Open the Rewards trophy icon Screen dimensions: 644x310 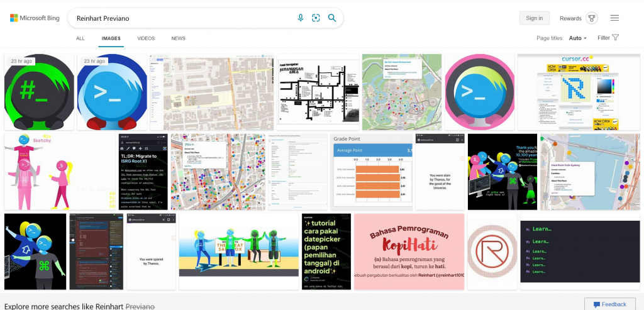591,18
